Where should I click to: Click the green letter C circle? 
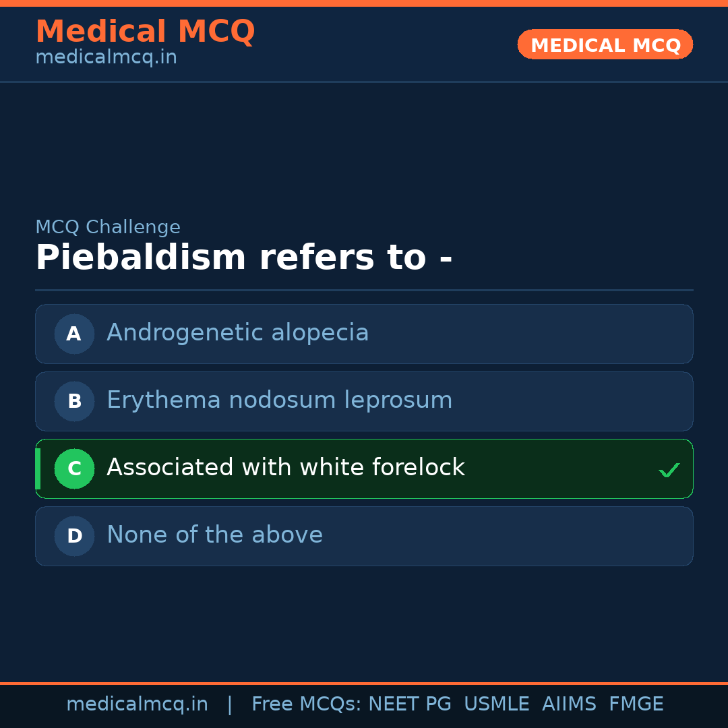(x=74, y=468)
